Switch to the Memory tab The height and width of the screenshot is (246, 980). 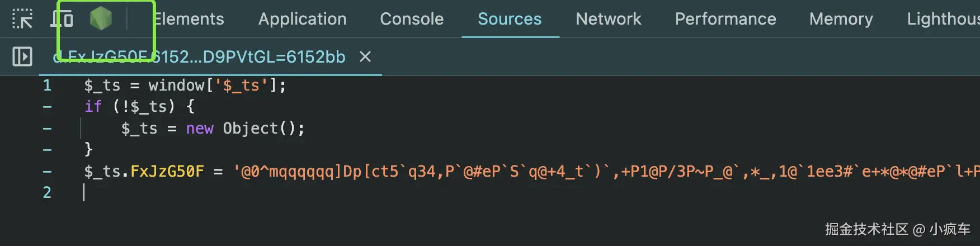click(x=841, y=19)
